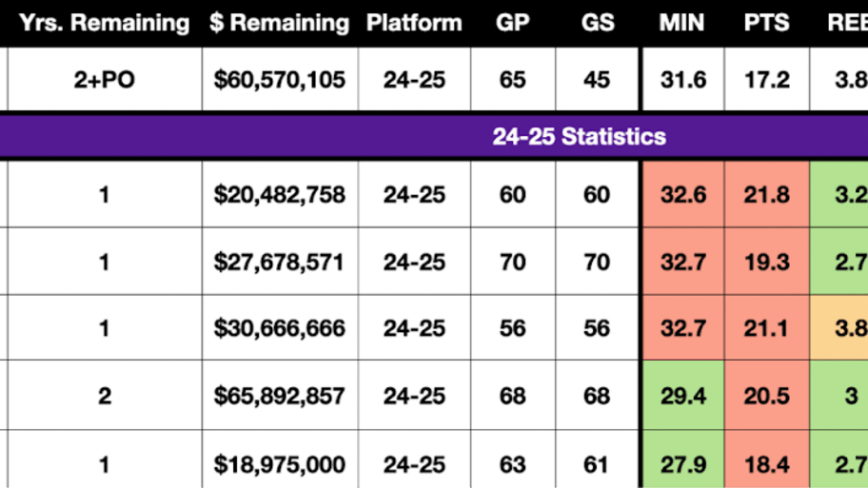Image resolution: width=868 pixels, height=488 pixels.
Task: Select the $18,975,000 salary cell
Action: coord(280,463)
